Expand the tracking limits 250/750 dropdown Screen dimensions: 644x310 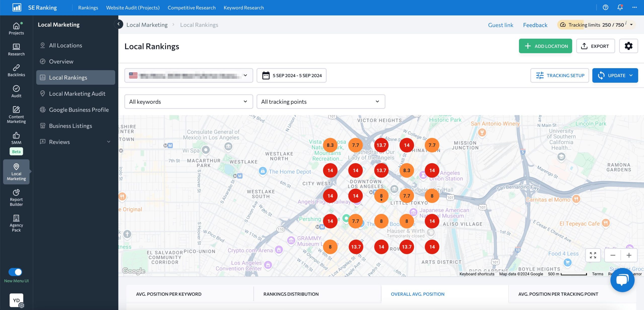coord(631,25)
